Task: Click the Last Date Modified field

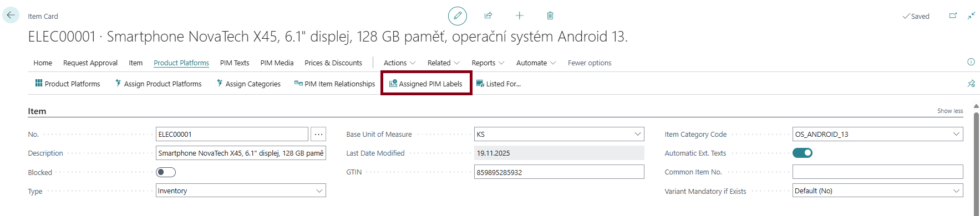Action: [x=559, y=153]
